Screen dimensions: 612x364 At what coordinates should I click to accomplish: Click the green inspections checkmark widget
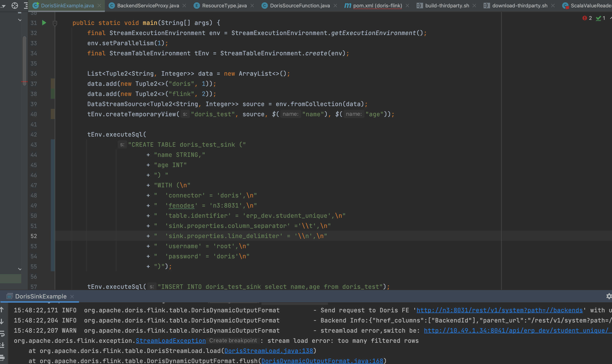599,18
